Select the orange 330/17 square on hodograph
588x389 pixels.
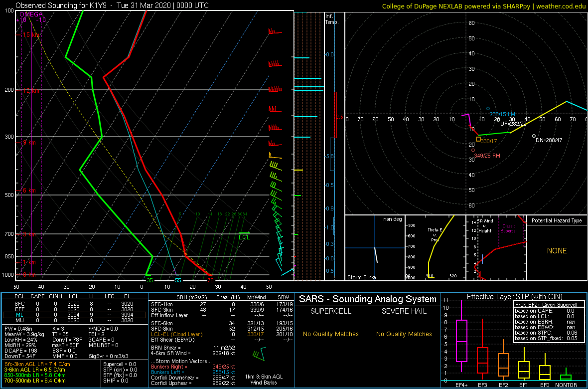pos(478,139)
